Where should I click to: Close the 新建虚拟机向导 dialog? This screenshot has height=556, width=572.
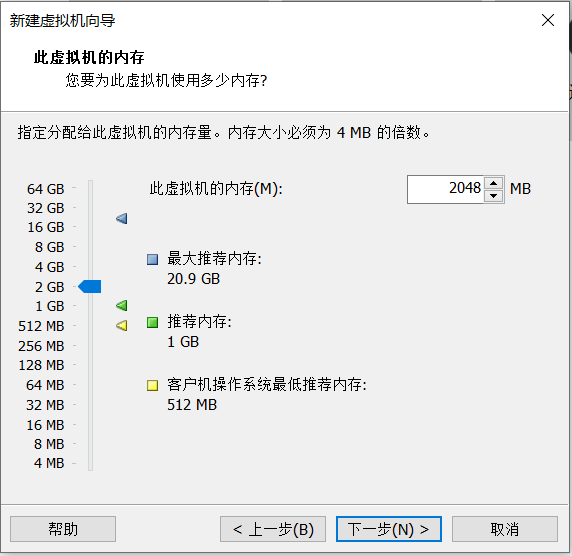[548, 20]
